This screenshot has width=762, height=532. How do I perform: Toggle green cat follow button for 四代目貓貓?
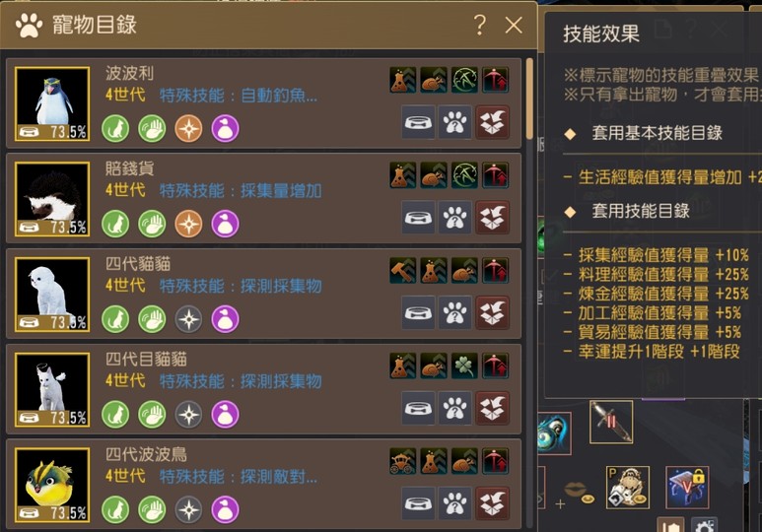[x=115, y=415]
